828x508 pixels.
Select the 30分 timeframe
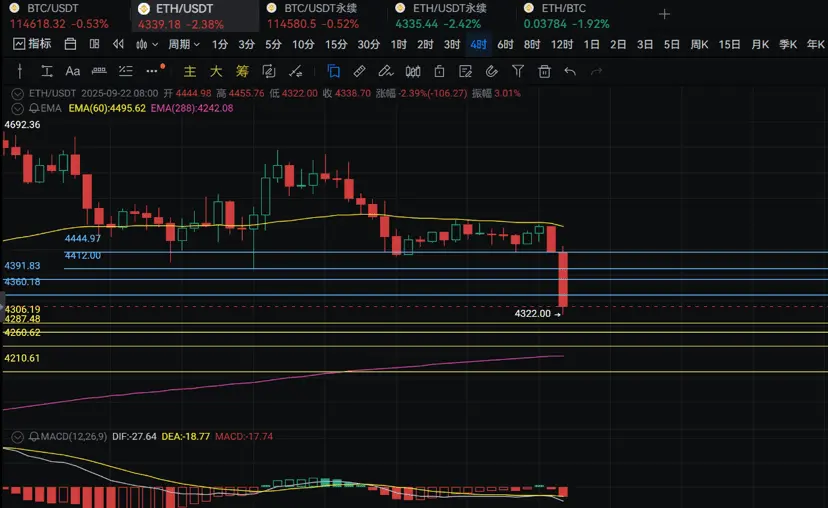(x=369, y=45)
